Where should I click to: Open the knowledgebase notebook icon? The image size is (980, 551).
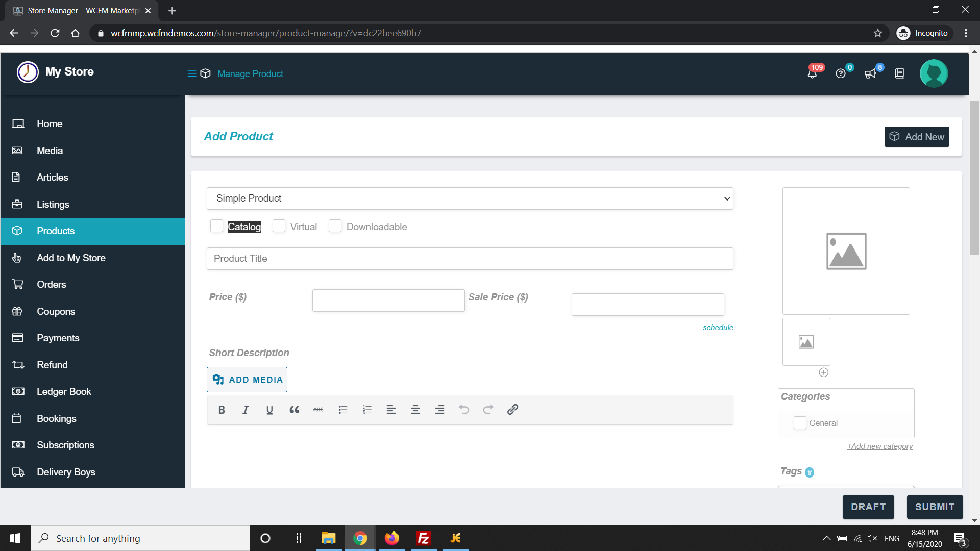899,73
